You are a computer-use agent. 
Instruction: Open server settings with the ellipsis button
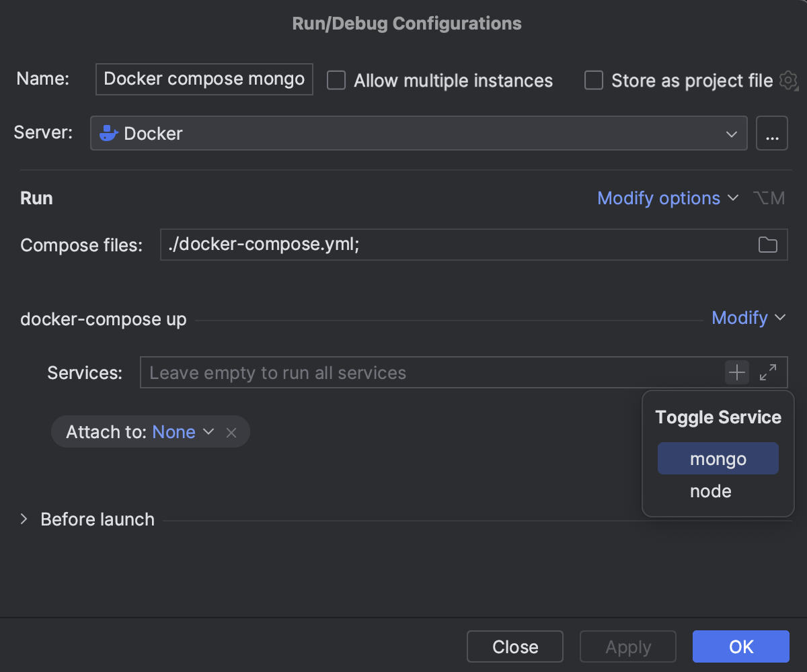click(772, 133)
